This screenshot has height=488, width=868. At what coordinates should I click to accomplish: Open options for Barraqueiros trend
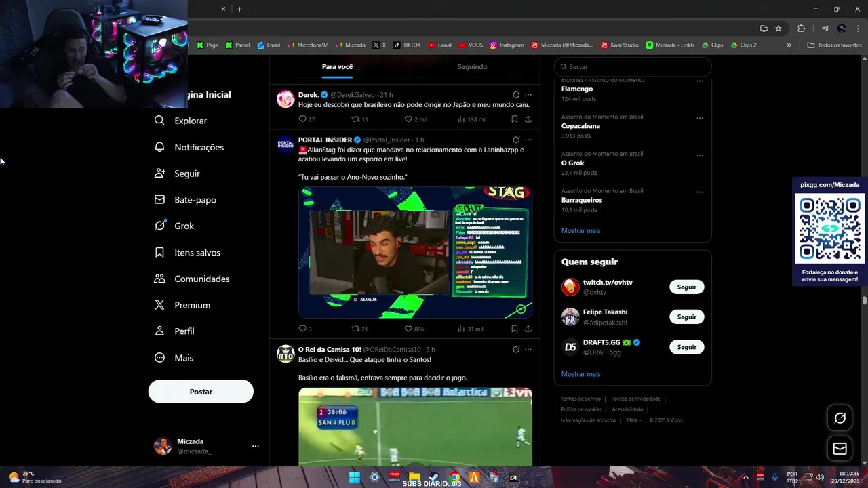(x=700, y=192)
